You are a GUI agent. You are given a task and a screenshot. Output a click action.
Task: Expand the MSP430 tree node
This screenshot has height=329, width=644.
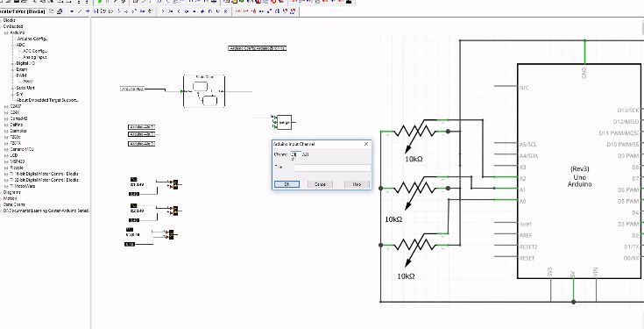6,161
